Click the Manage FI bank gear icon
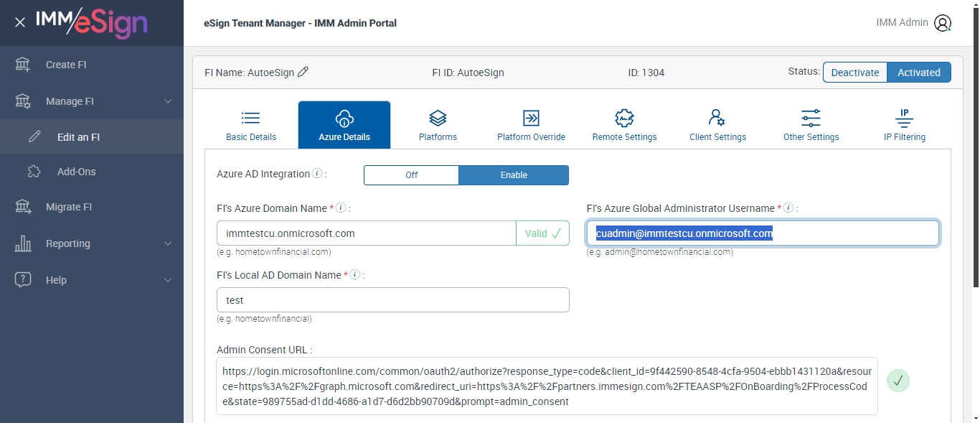980x423 pixels. point(23,101)
